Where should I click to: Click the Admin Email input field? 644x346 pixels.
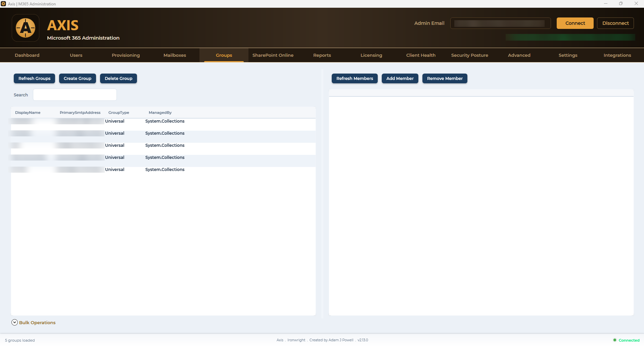click(x=500, y=23)
